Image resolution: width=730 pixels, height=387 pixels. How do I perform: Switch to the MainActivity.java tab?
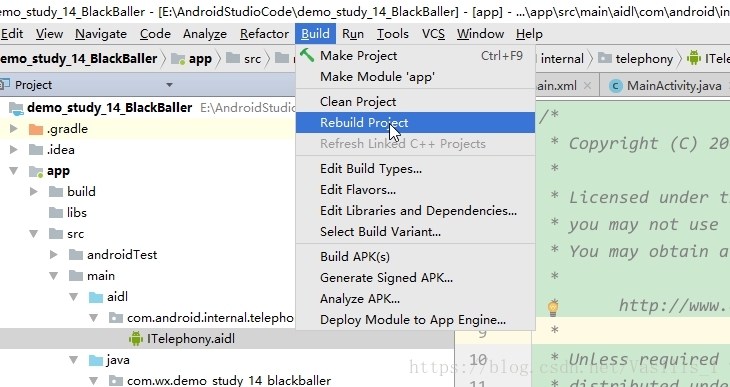(674, 86)
